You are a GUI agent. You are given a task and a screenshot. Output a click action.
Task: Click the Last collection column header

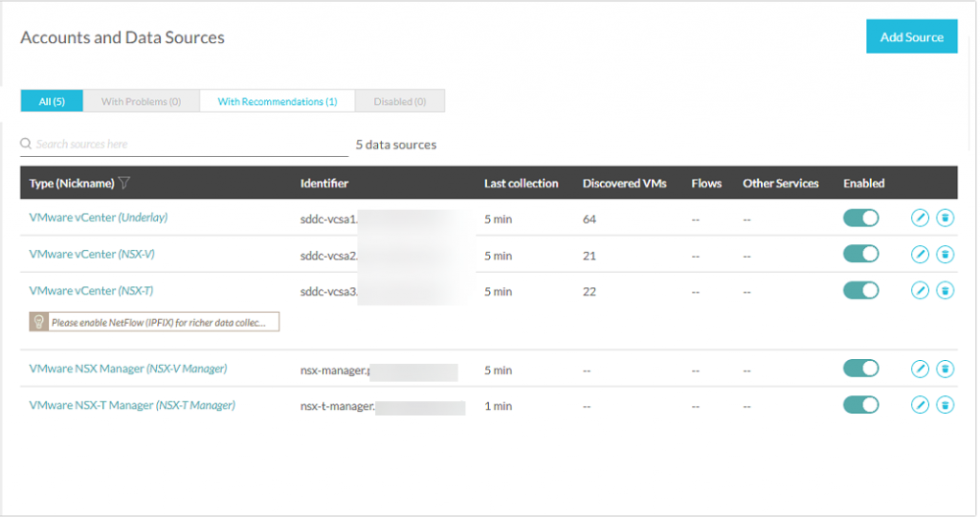(522, 183)
